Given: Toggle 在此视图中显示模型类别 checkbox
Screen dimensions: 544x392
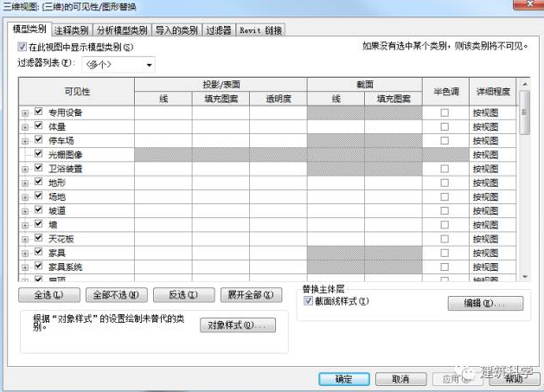Looking at the screenshot, I should click(x=22, y=47).
